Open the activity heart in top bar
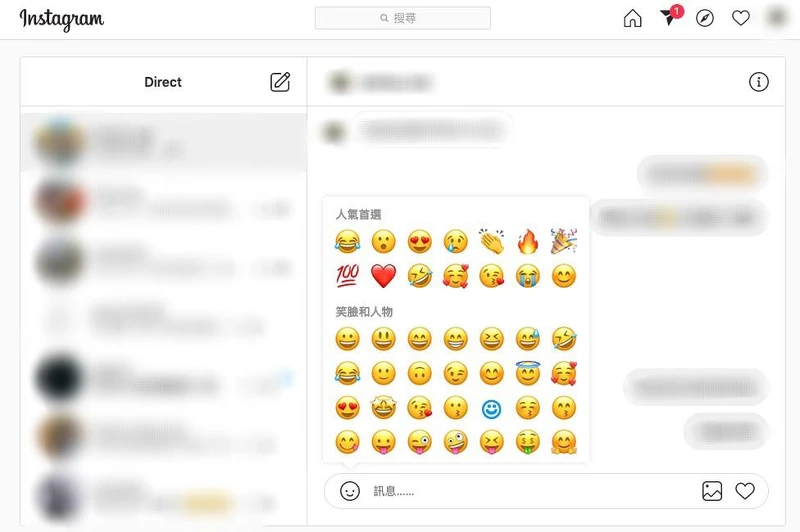This screenshot has width=800, height=532. (741, 18)
